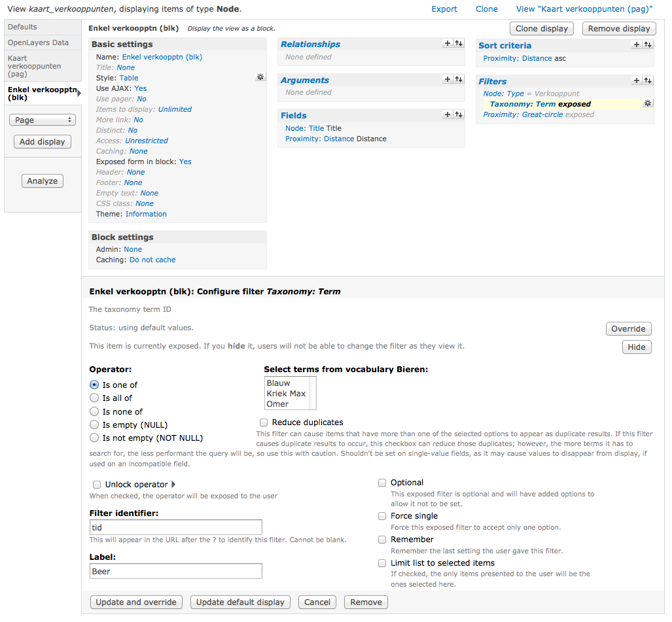Expand the Unlock operator disclosure triangle
The height and width of the screenshot is (622, 672).
173,485
